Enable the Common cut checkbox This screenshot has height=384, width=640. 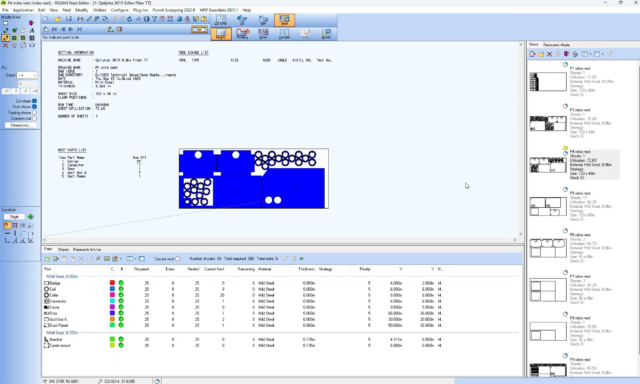click(34, 118)
